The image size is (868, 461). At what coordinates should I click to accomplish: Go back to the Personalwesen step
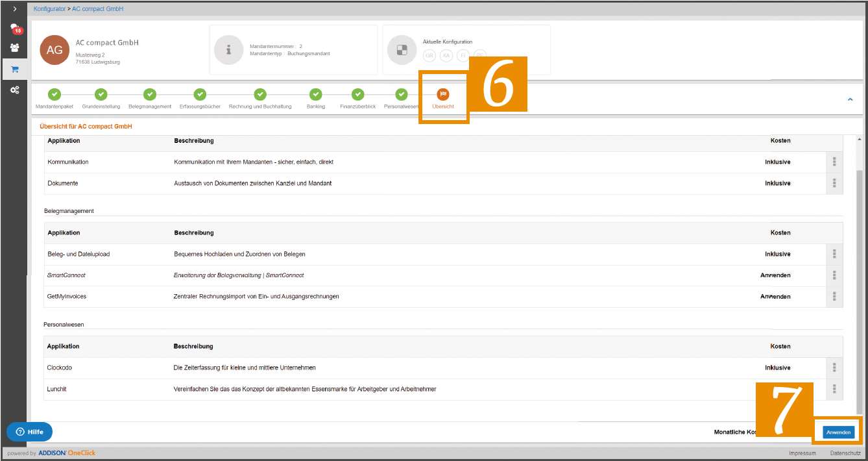coord(402,99)
